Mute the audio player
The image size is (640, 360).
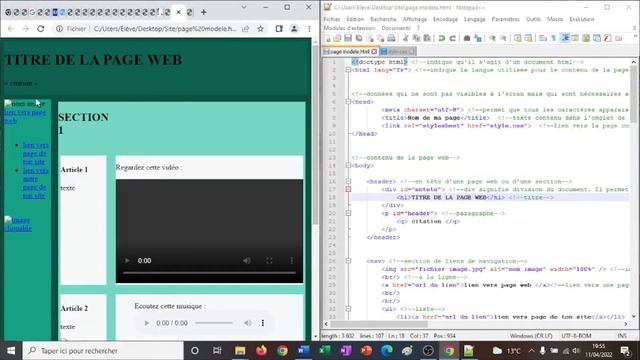[x=247, y=323]
